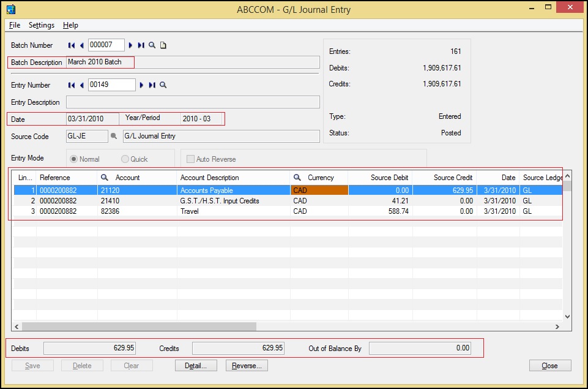Maximize the G/L Journal Entry window
Screen dimensions: 588x389
coord(548,7)
